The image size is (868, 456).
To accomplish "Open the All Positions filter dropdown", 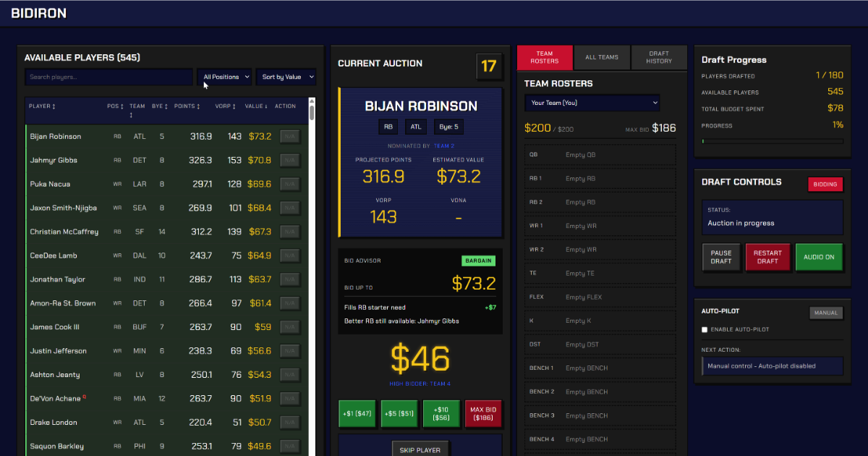I will (x=224, y=77).
